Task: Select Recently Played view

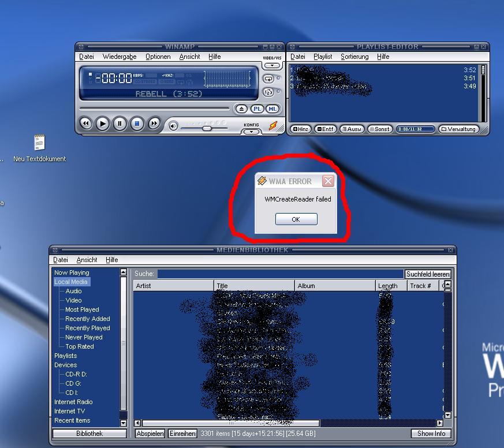Action: [x=87, y=328]
